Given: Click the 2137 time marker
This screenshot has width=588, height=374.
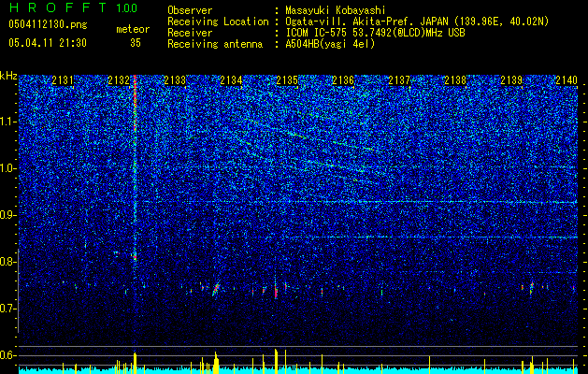Looking at the screenshot, I should click(x=399, y=80).
